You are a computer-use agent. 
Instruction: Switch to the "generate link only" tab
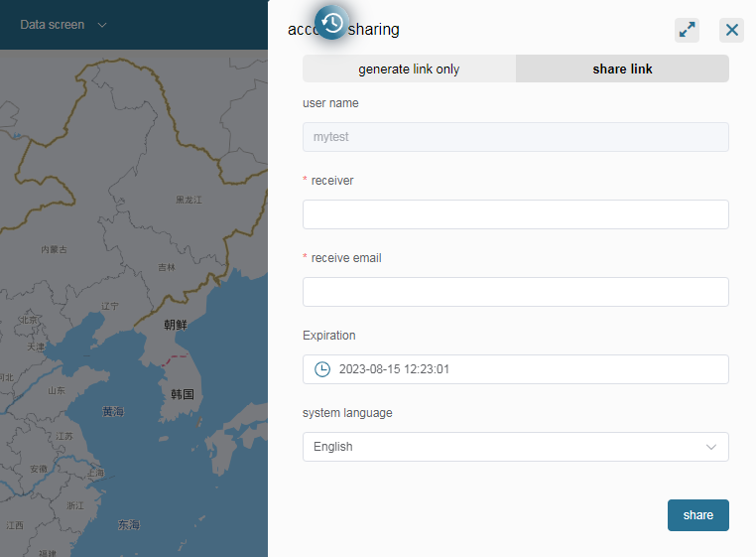(x=409, y=69)
